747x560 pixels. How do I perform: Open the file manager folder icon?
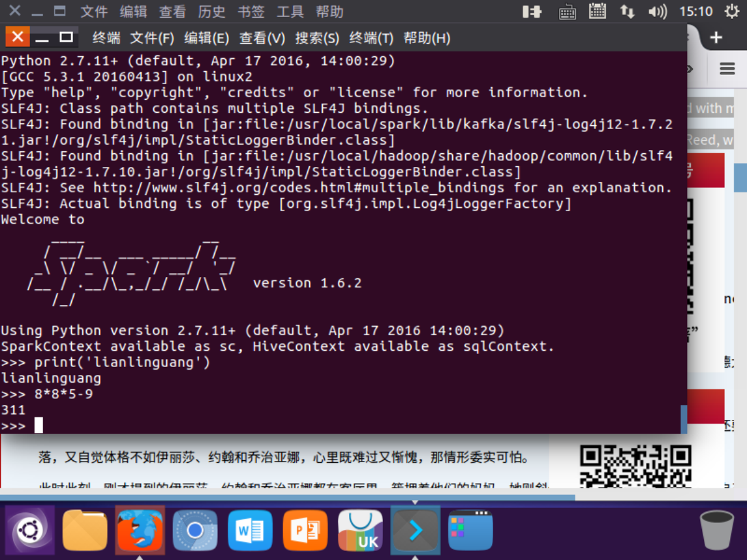click(x=85, y=530)
